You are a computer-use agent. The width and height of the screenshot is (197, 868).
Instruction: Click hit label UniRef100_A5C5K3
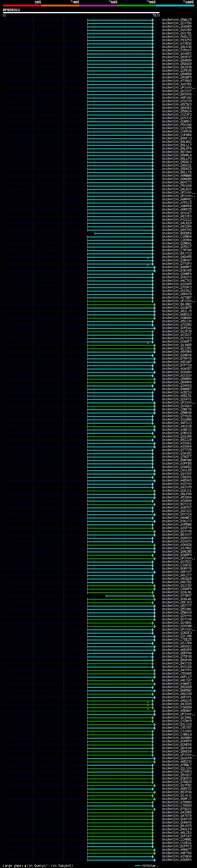pos(177,104)
